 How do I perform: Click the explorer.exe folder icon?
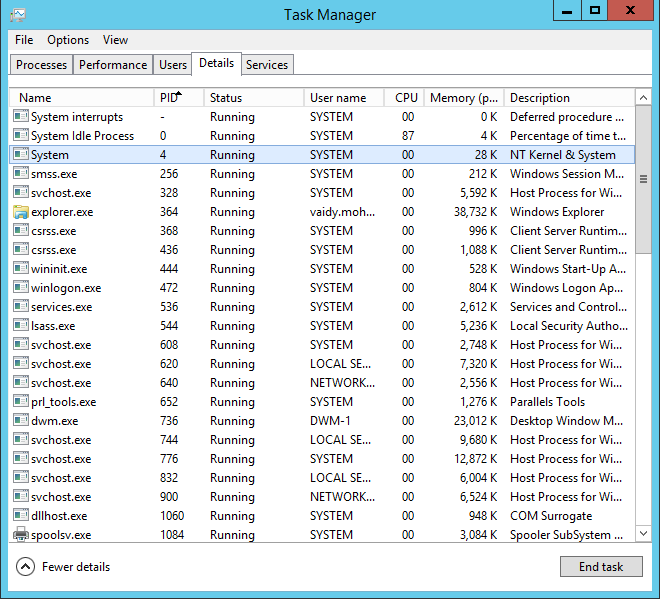tap(21, 212)
